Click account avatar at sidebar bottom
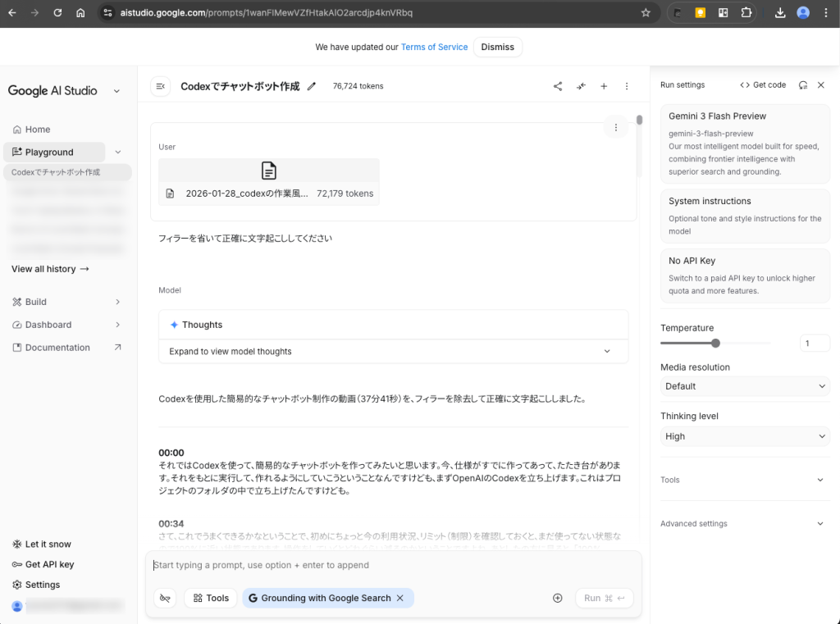840x624 pixels. pyautogui.click(x=17, y=606)
